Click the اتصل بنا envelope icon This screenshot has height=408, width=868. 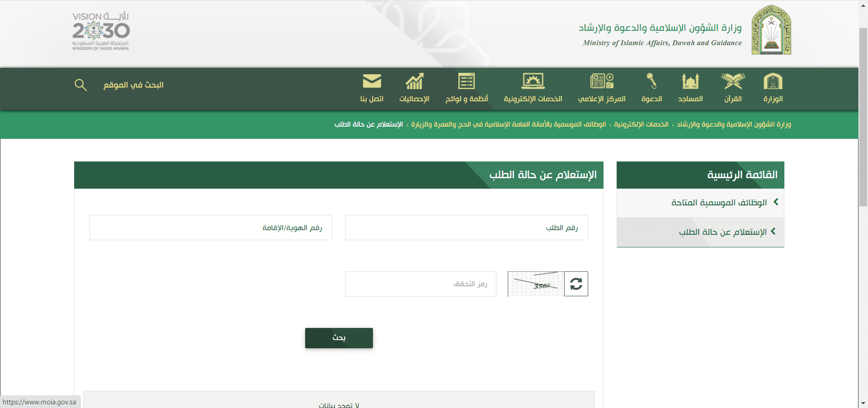tap(372, 81)
